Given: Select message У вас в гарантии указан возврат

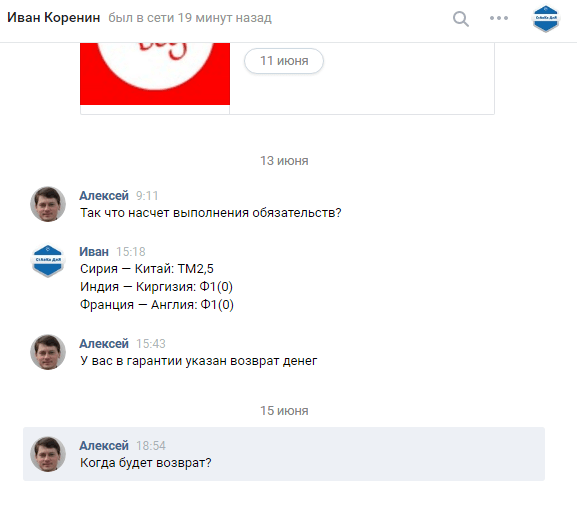Looking at the screenshot, I should 199,361.
